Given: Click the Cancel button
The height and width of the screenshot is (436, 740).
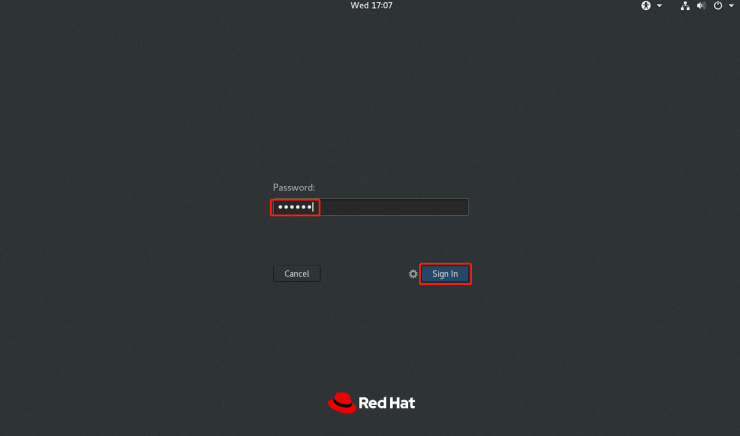Looking at the screenshot, I should tap(297, 274).
